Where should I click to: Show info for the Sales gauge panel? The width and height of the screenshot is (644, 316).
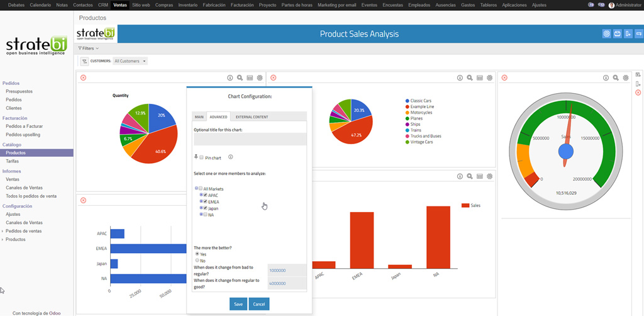[606, 77]
